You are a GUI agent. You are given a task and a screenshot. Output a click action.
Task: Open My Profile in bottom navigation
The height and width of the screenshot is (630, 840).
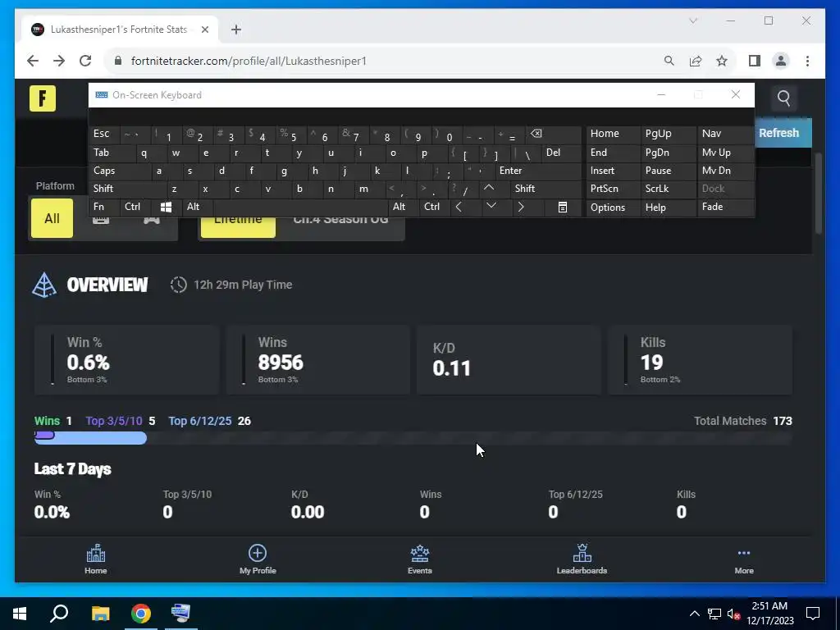258,559
